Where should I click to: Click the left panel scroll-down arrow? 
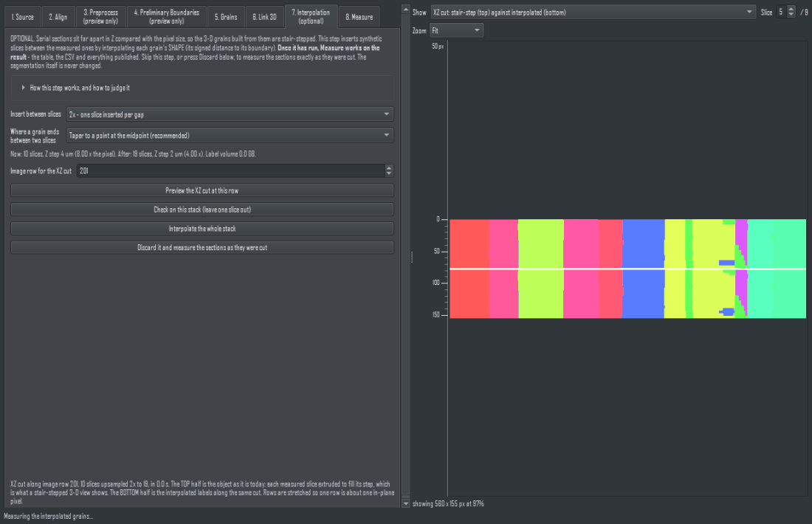(406, 503)
